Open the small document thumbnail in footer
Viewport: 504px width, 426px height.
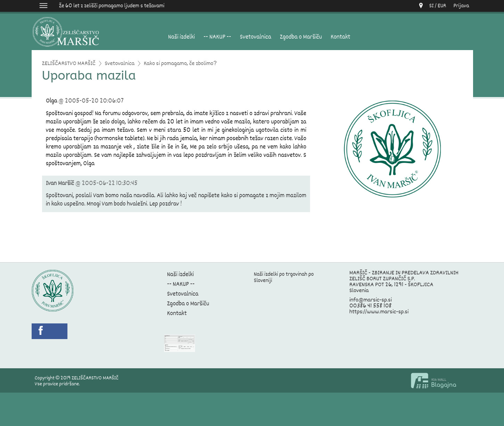[x=179, y=343]
